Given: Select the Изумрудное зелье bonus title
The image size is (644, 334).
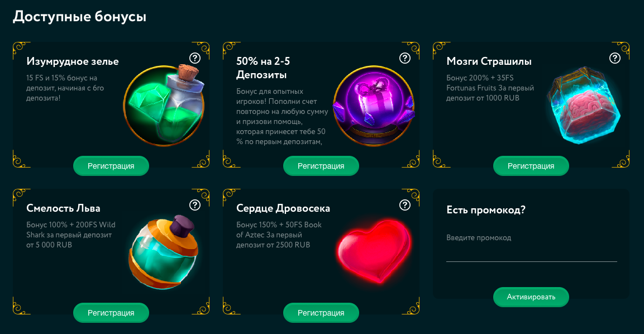Looking at the screenshot, I should click(73, 61).
